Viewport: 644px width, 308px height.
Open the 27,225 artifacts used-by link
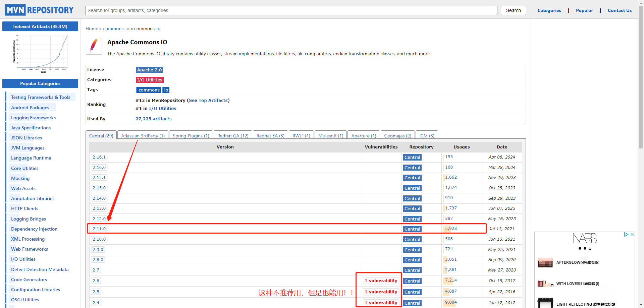pos(153,119)
